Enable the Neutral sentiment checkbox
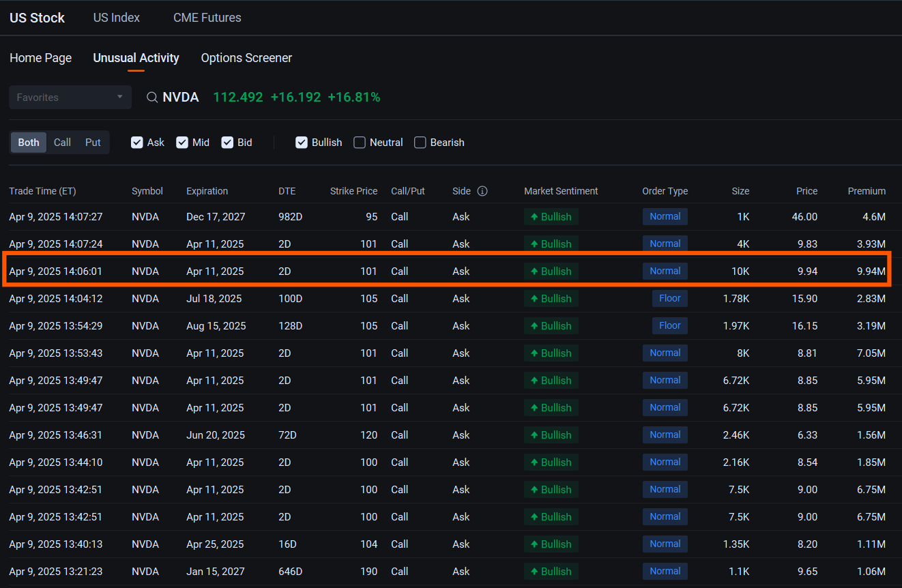902x588 pixels. click(x=360, y=143)
